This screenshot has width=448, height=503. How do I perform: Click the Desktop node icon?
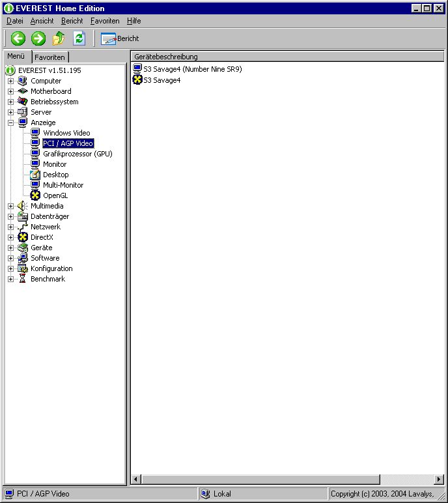point(35,175)
